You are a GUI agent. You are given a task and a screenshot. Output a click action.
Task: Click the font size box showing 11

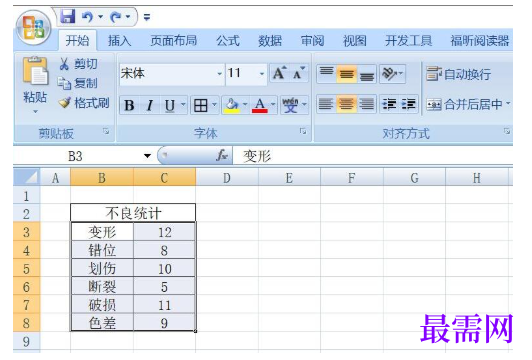[x=242, y=73]
